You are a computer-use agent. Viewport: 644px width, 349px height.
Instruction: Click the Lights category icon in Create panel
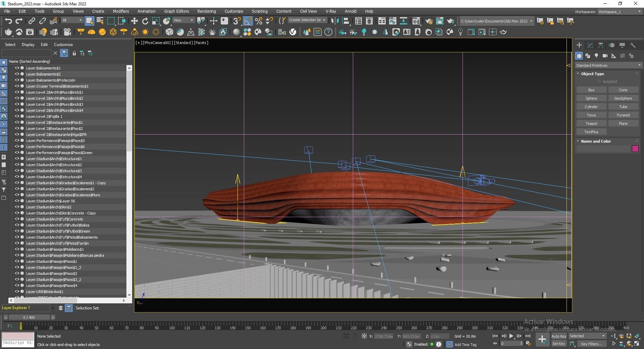[596, 56]
